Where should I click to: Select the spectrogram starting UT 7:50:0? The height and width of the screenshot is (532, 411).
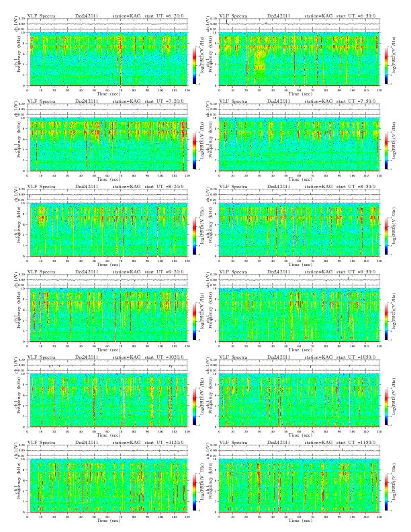299,144
